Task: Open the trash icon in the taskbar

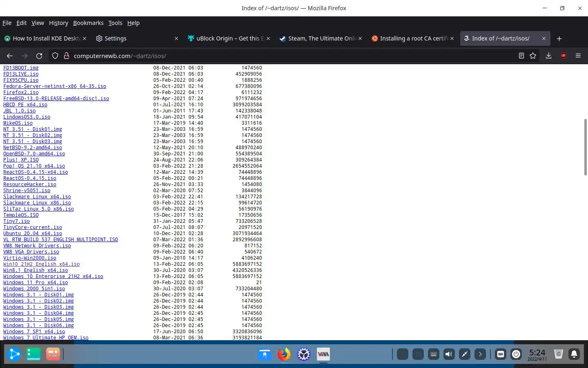Action: click(559, 354)
